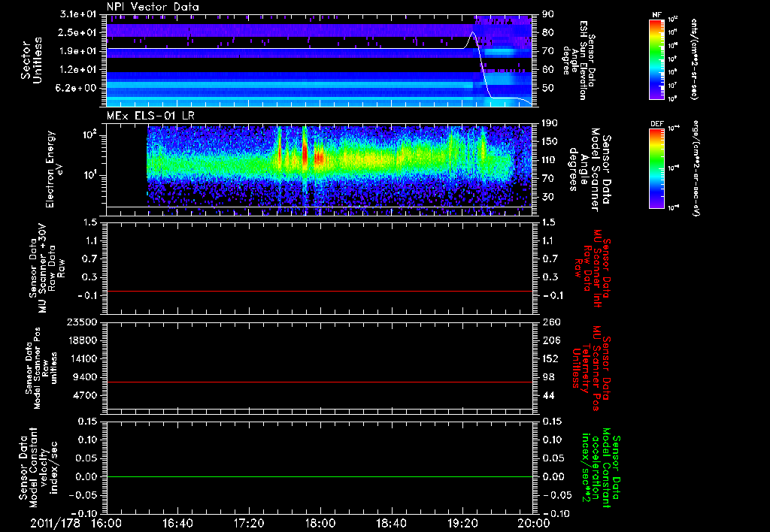770x532 pixels.
Task: Click the "190" scanner angle tick
Action: (x=550, y=123)
